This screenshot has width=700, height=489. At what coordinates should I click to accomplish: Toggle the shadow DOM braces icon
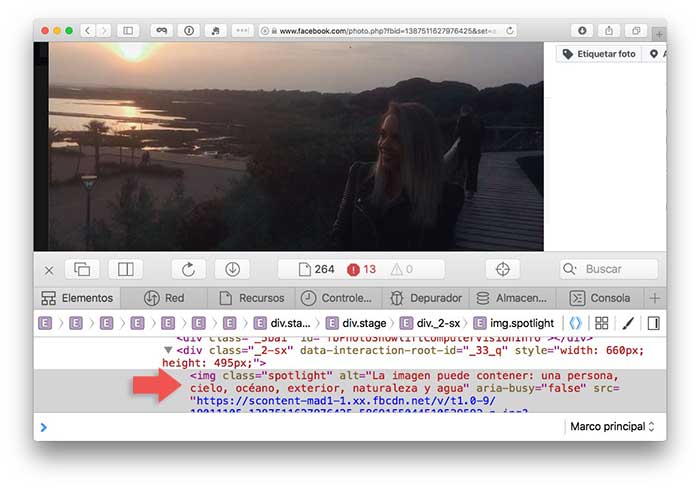pyautogui.click(x=575, y=323)
